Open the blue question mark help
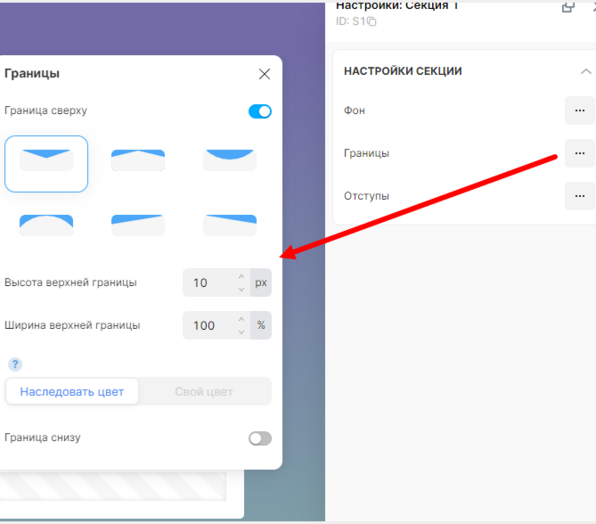Viewport: 596px width, 524px height. [x=15, y=364]
